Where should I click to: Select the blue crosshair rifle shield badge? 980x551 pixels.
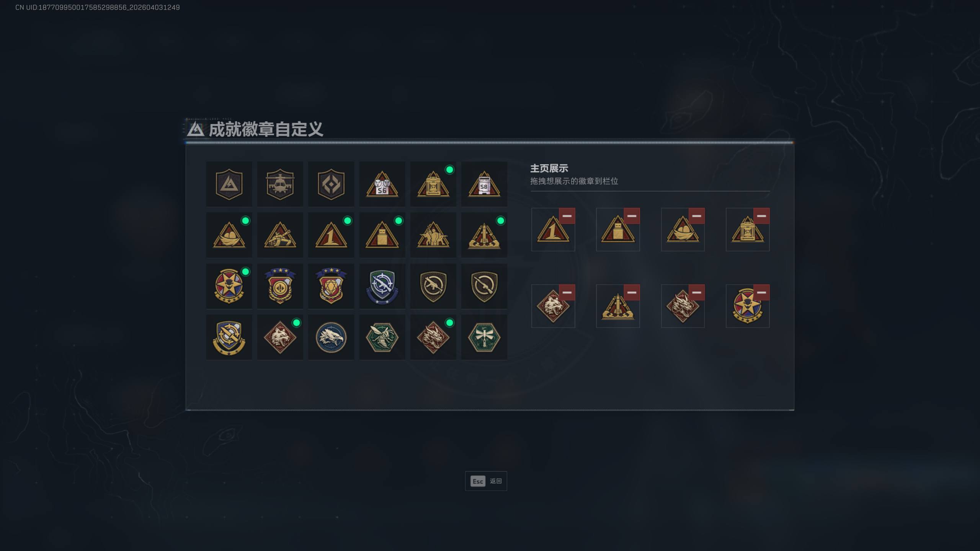[x=382, y=286]
